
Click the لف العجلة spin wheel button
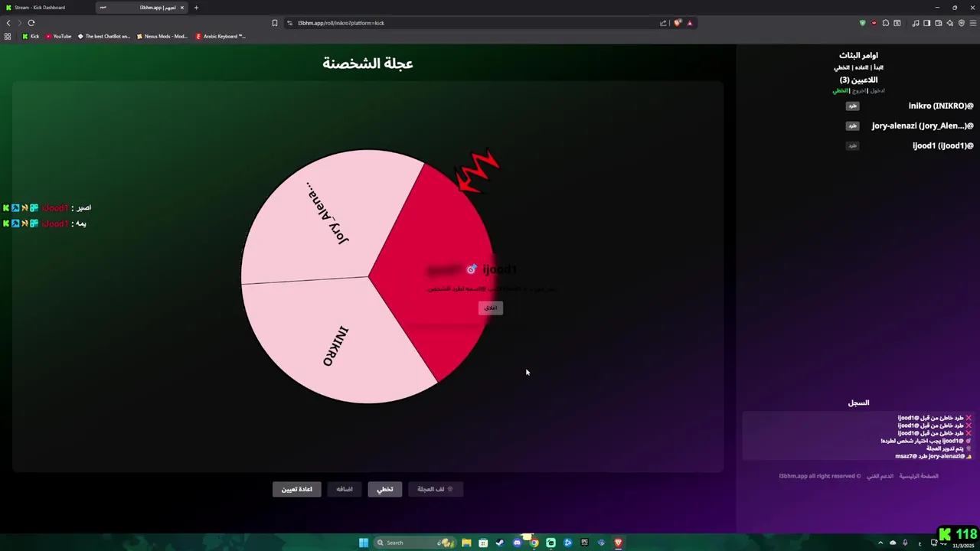(436, 489)
